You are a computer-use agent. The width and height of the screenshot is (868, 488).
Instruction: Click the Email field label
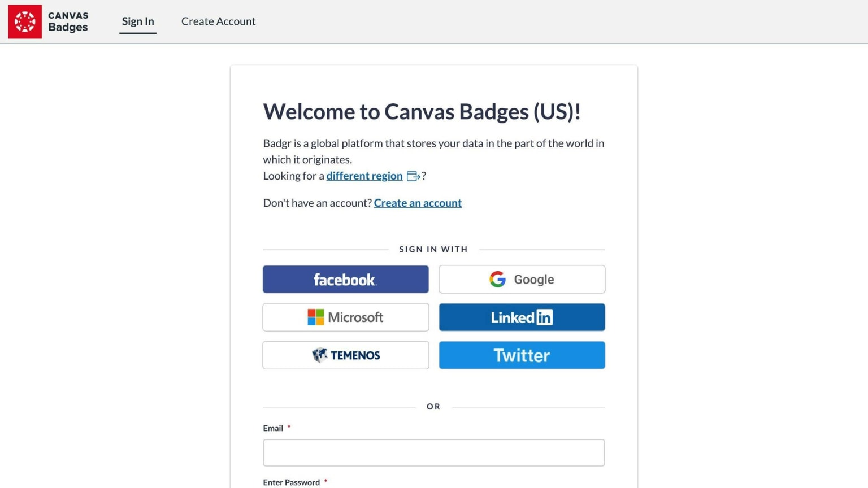(273, 428)
